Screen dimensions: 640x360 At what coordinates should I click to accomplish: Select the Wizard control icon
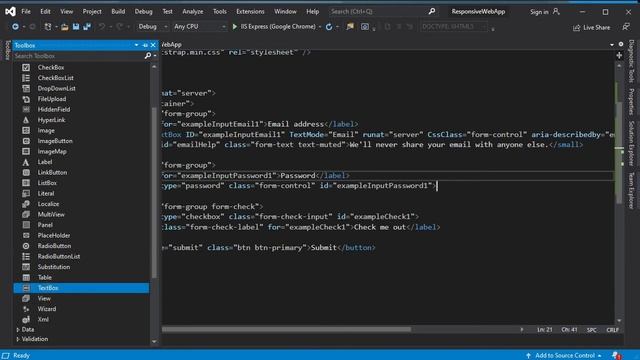(x=26, y=309)
